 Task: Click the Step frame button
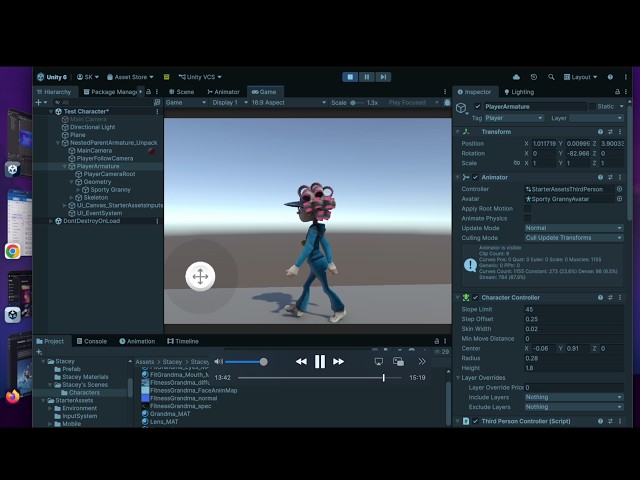coord(383,77)
